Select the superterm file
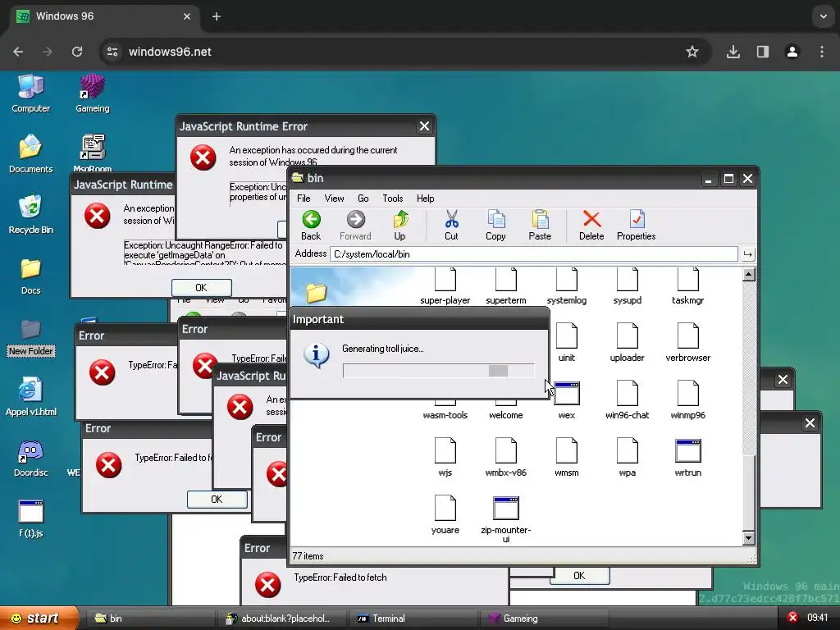 click(x=505, y=286)
